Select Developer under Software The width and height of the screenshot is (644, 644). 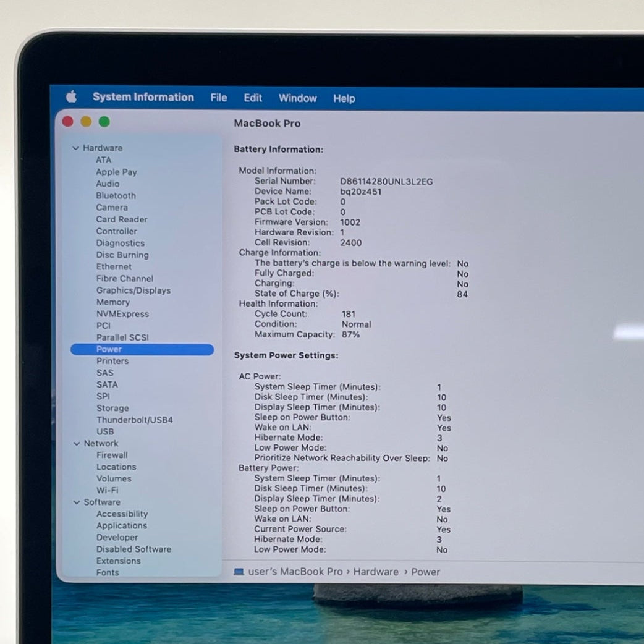[117, 538]
